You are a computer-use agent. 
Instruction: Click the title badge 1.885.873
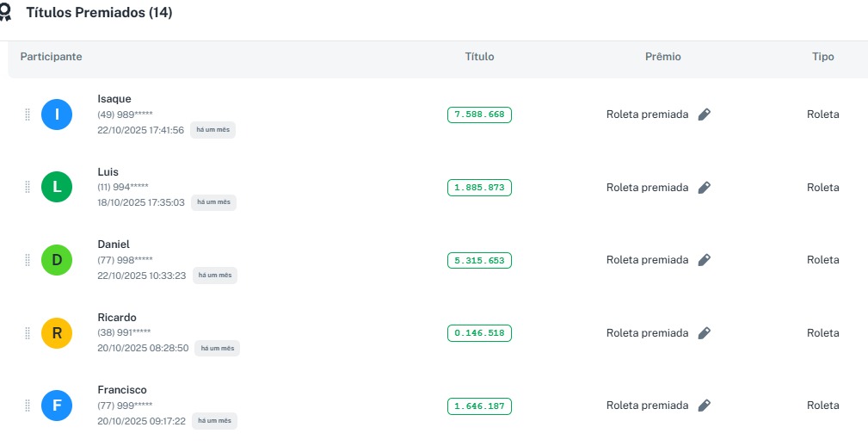[x=479, y=188]
